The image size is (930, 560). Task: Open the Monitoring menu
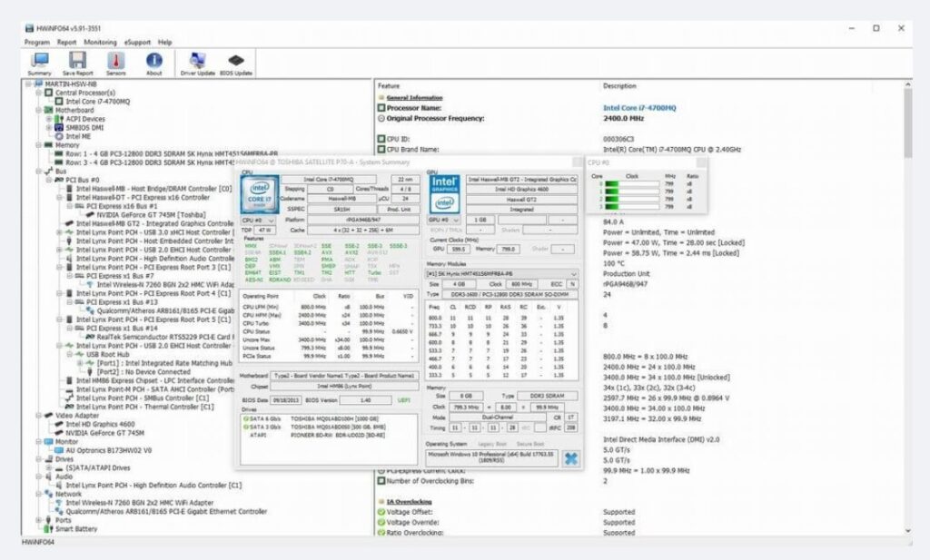[100, 42]
